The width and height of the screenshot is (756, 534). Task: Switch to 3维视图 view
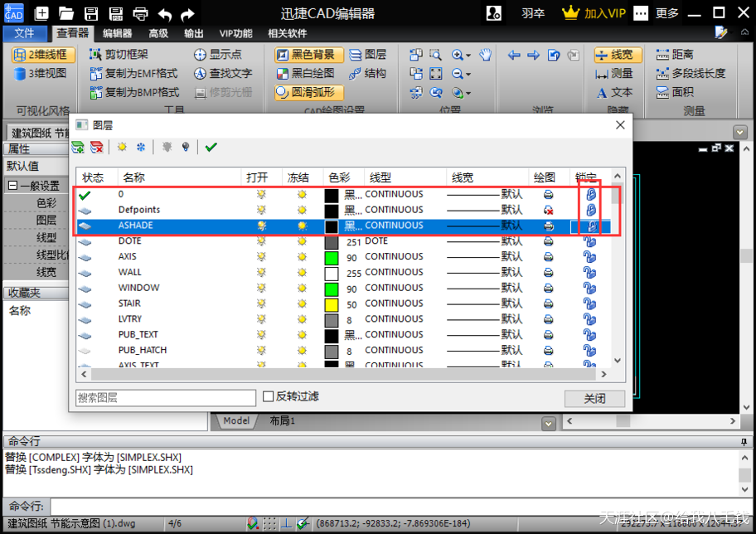click(41, 73)
